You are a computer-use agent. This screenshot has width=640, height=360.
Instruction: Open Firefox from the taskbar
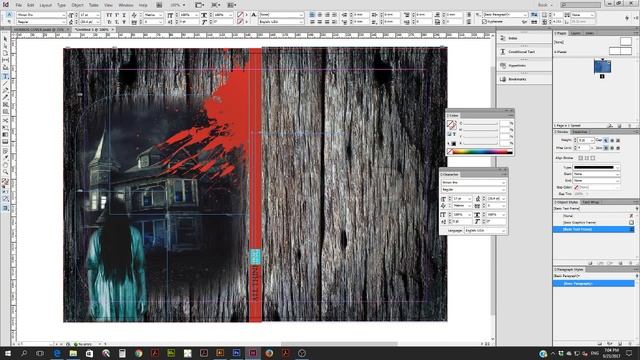(x=269, y=353)
